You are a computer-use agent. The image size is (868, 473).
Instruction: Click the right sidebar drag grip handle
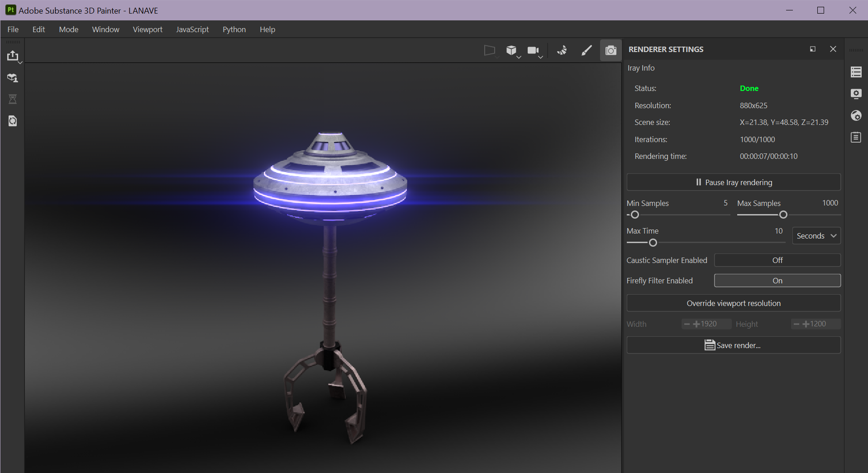[x=856, y=50]
